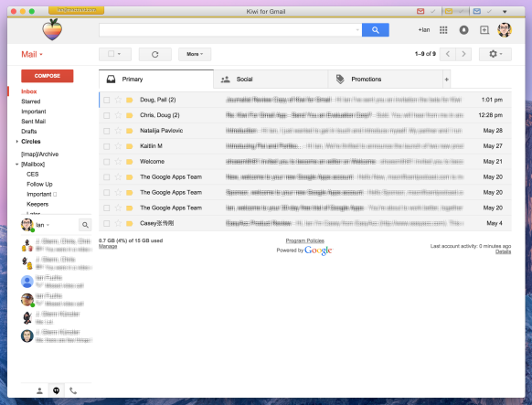Open the More actions dropdown

195,54
